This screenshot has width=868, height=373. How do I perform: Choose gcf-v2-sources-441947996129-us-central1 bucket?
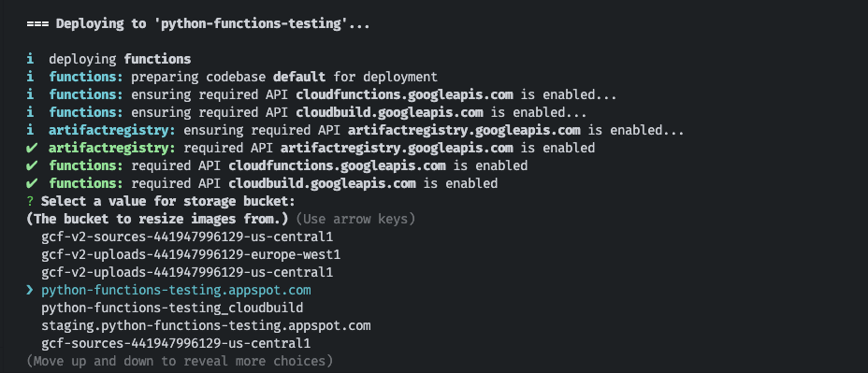[187, 237]
